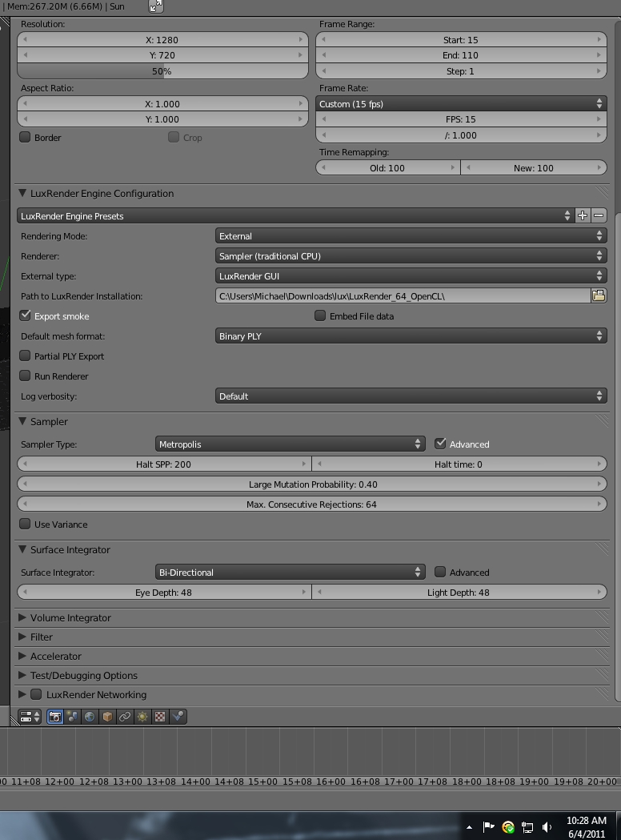Click the Frame Range Start: 15 field
Viewport: 621px width, 840px height.
461,40
